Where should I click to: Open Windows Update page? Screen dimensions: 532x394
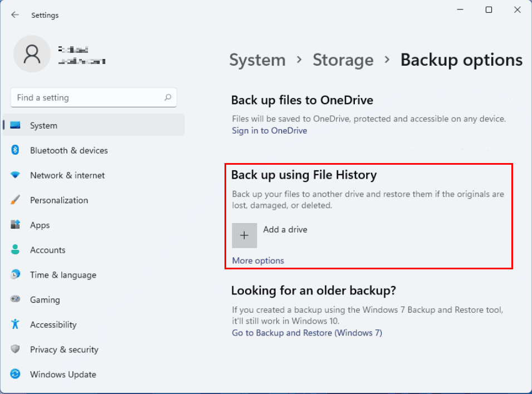tap(63, 375)
